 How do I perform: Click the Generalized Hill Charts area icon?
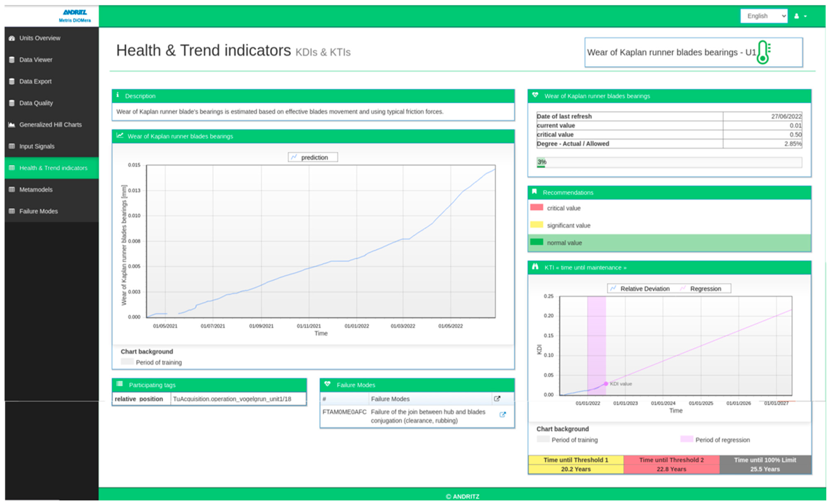tap(12, 125)
